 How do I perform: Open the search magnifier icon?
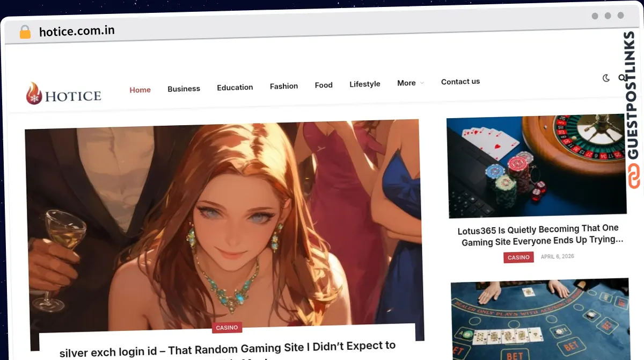(x=622, y=78)
